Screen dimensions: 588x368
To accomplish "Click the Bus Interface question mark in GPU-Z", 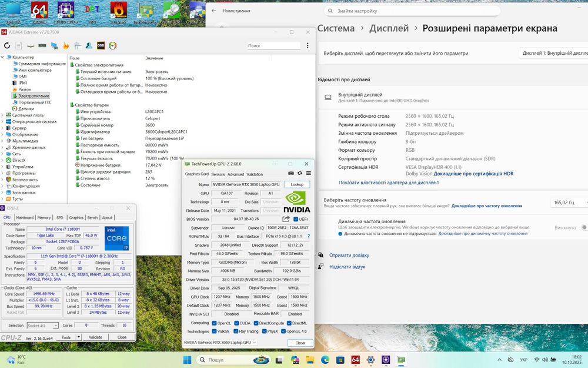I will tap(309, 236).
